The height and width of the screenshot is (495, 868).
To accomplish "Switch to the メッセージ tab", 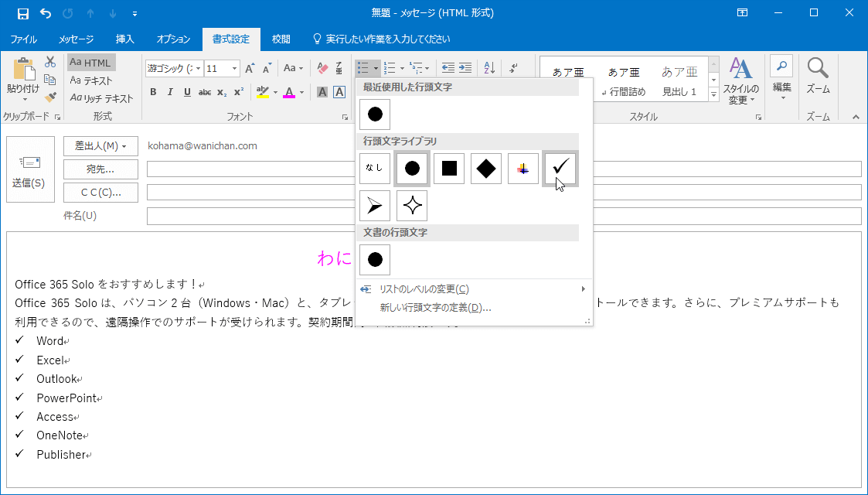I will pos(76,39).
